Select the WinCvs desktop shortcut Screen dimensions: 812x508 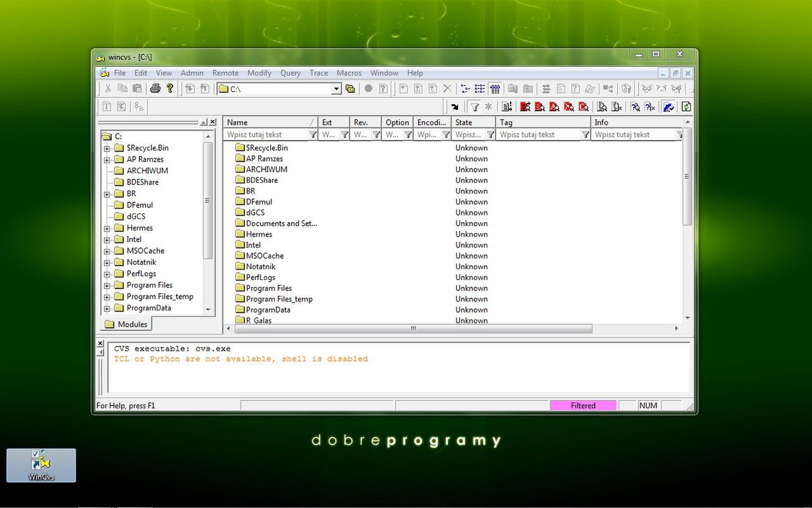pos(41,465)
